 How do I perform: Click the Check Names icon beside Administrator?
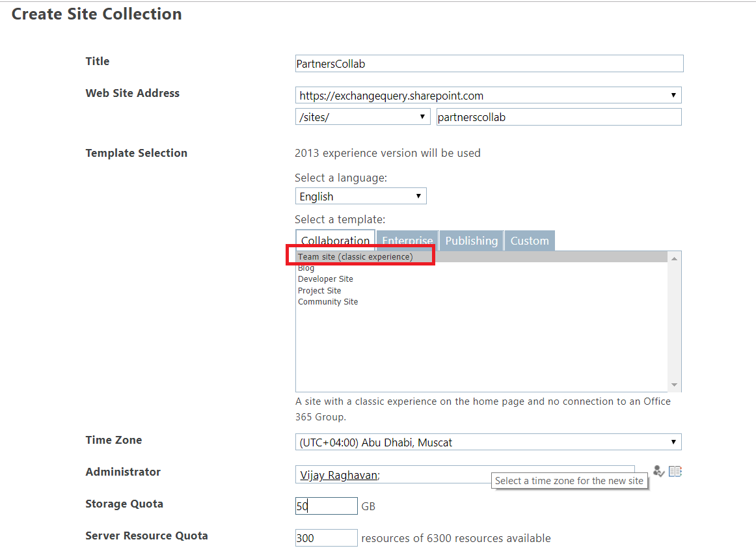point(658,471)
